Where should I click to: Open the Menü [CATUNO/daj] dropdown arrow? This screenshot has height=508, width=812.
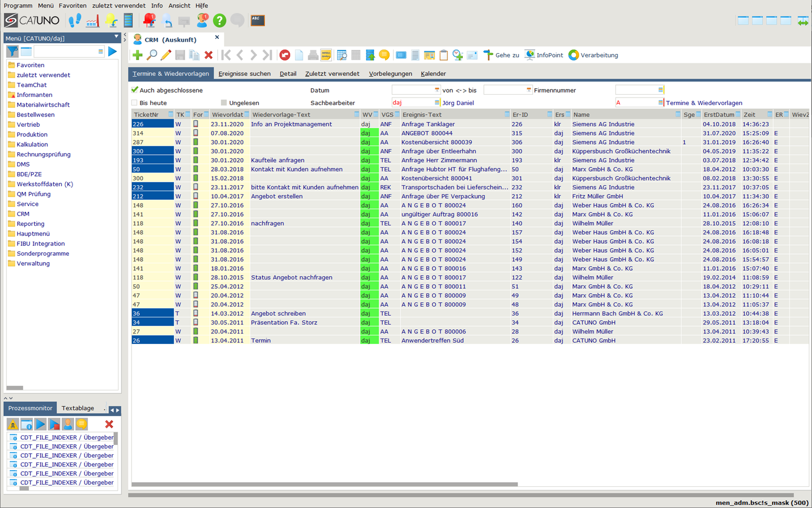point(116,37)
